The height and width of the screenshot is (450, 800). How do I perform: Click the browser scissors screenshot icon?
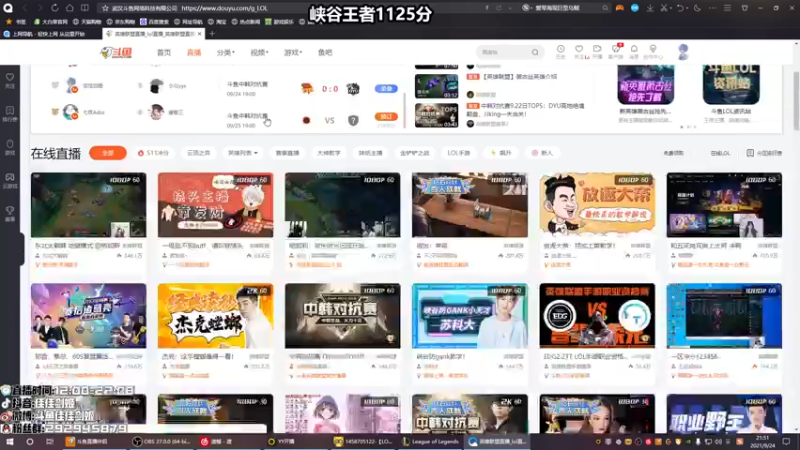click(664, 8)
